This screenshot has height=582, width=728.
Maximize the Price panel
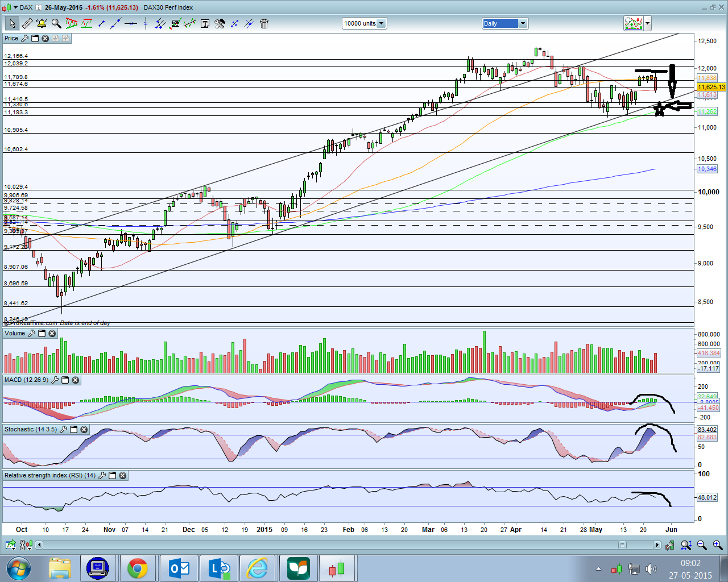35,38
